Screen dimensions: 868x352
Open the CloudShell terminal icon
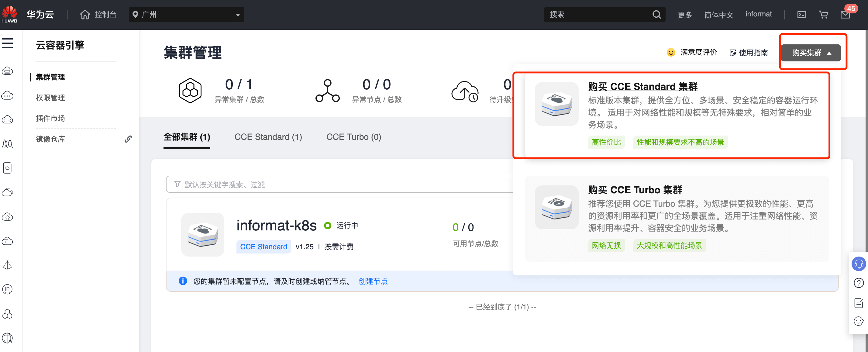(x=801, y=15)
